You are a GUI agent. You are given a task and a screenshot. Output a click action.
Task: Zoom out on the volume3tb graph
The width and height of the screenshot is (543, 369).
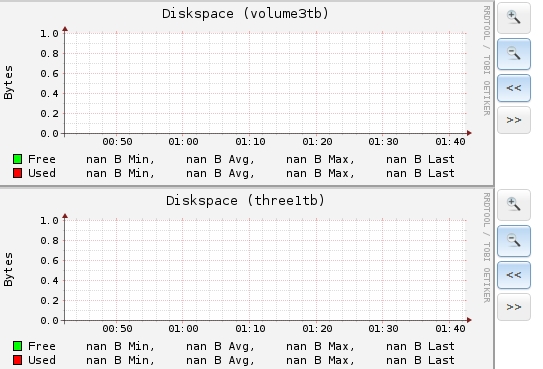click(514, 54)
